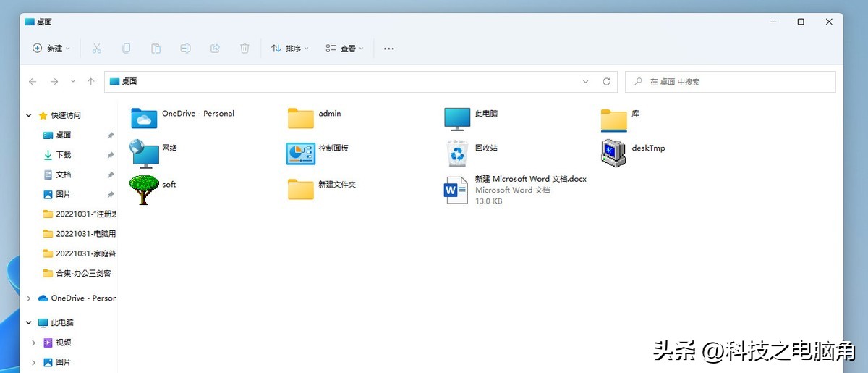Click the Share icon in toolbar
The width and height of the screenshot is (868, 373).
pyautogui.click(x=215, y=49)
